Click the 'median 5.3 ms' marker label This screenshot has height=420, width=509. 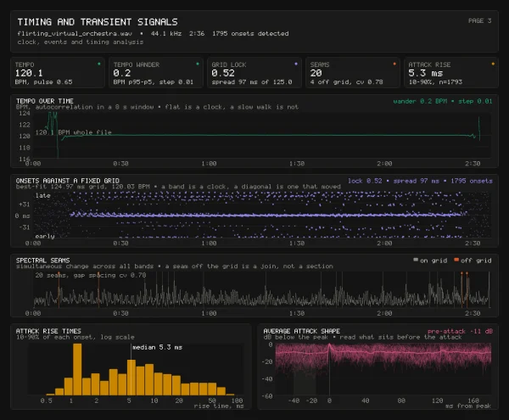pos(158,347)
